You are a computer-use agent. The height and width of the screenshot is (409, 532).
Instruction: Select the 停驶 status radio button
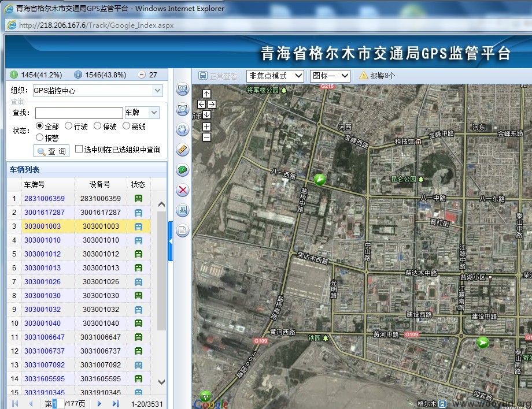[x=97, y=126]
